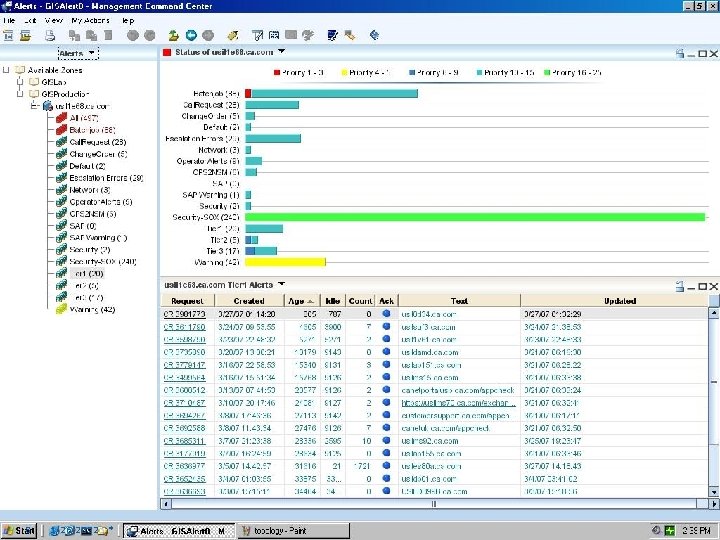The height and width of the screenshot is (540, 720).
Task: Open the View menu
Action: tap(54, 21)
